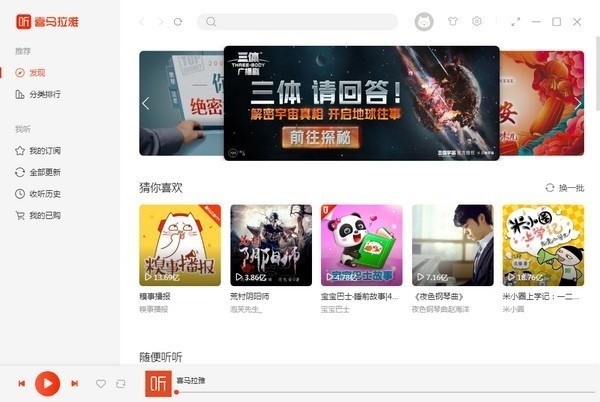Open the skin shirt icon in the top bar
Screen dimensions: 600x402
453,21
